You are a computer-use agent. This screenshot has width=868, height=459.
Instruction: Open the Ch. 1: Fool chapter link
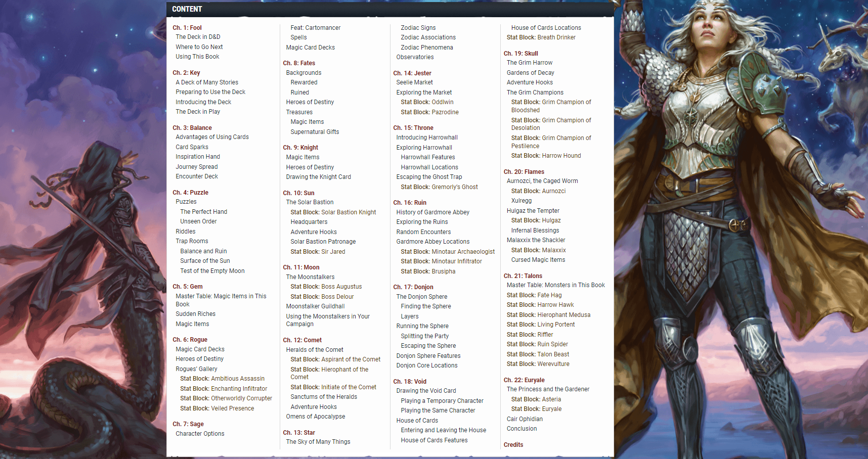pos(187,28)
